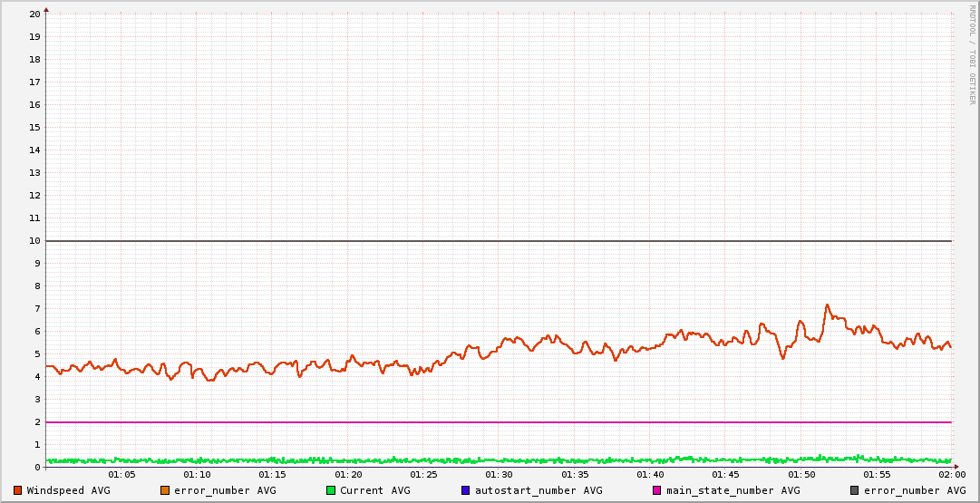Click the red Windspeed legend swatch
Image resolution: width=980 pixels, height=503 pixels.
[x=18, y=490]
